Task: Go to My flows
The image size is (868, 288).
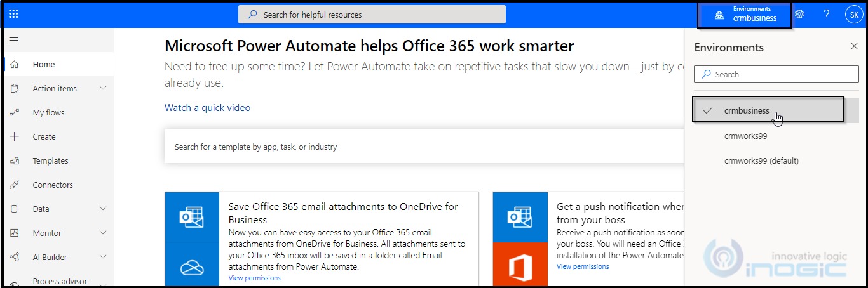Action: pyautogui.click(x=48, y=113)
